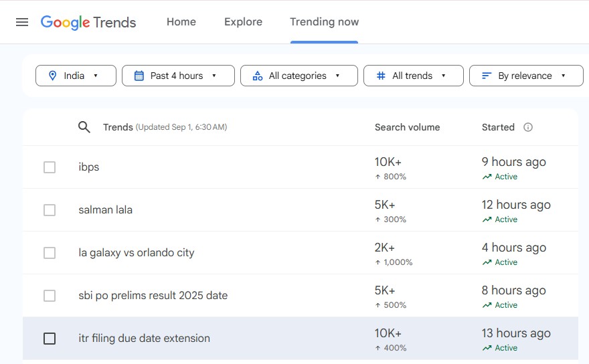The height and width of the screenshot is (364, 589).
Task: Expand the By relevance sort dropdown arrow
Action: tap(563, 76)
